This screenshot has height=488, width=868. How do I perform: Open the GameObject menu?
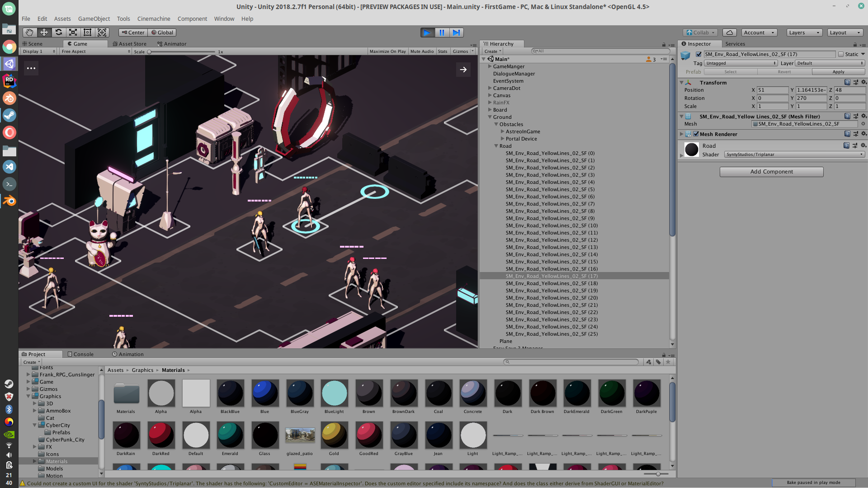coord(94,19)
